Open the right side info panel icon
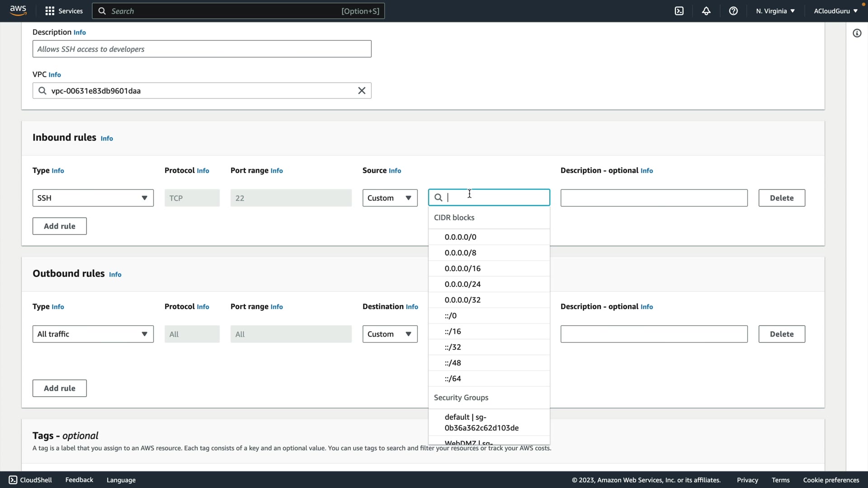 857,33
